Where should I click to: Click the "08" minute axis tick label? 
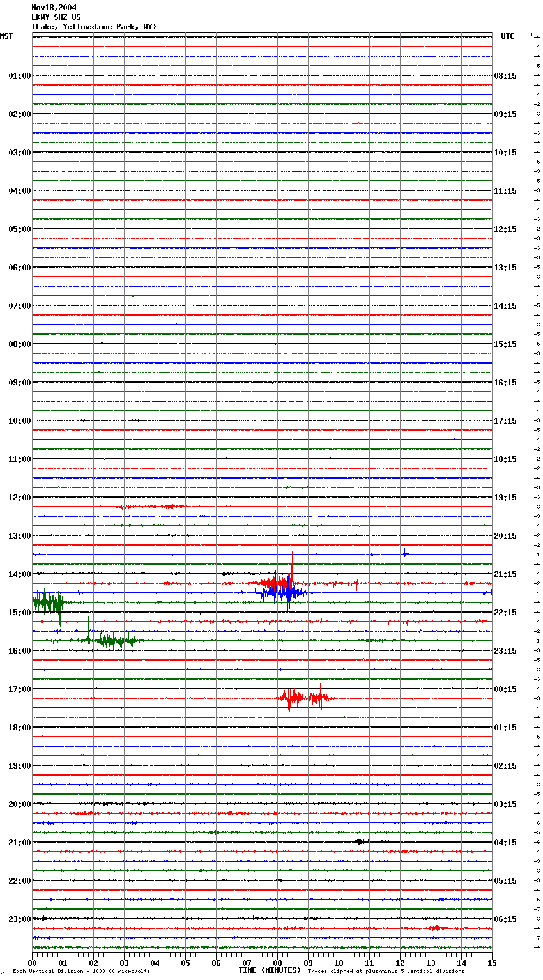[x=277, y=963]
